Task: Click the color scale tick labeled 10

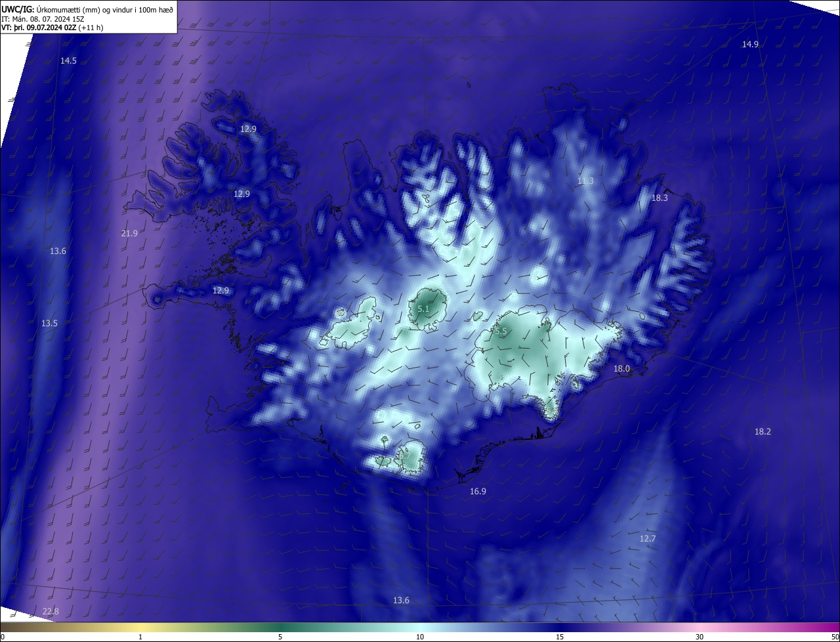Action: pos(420,637)
